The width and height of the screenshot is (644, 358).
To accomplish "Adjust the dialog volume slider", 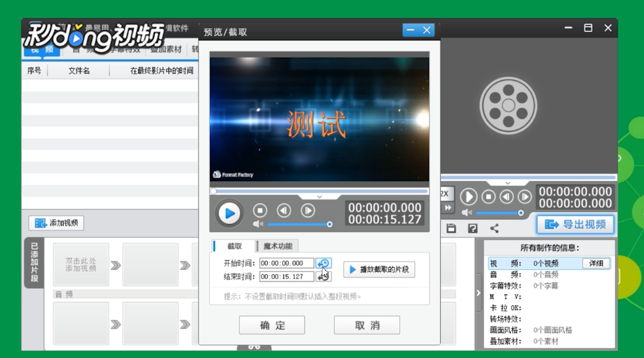I will [x=299, y=224].
